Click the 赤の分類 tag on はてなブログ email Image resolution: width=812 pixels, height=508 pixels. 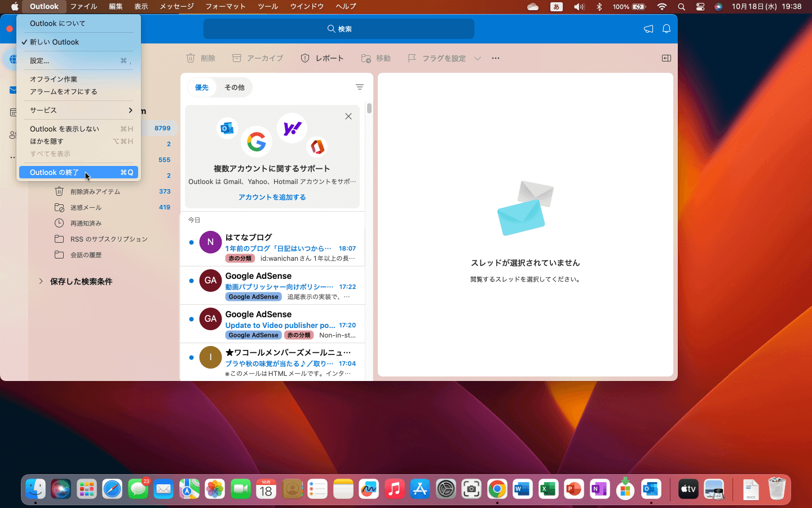(240, 259)
